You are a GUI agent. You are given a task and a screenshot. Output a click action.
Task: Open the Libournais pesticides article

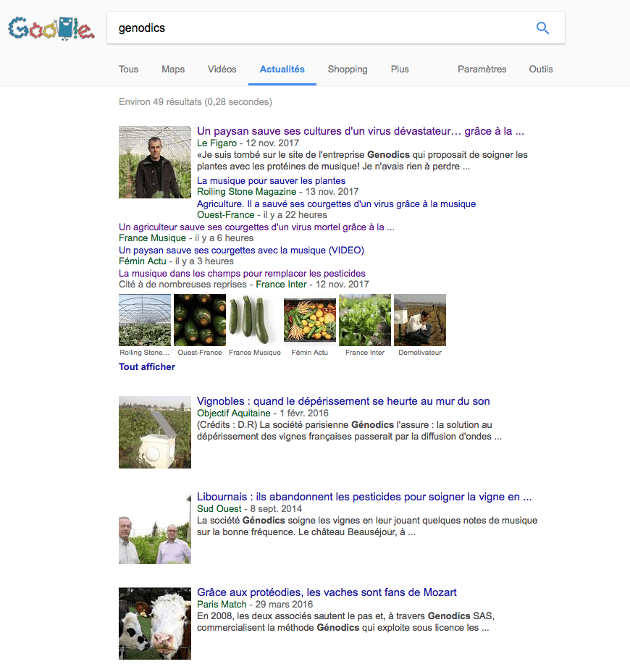tap(364, 497)
